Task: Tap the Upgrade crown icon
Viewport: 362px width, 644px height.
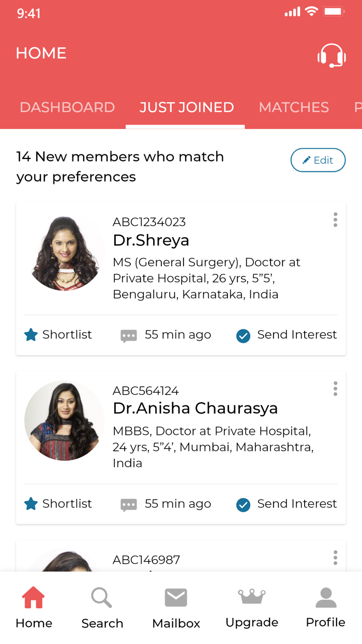Action: (252, 596)
